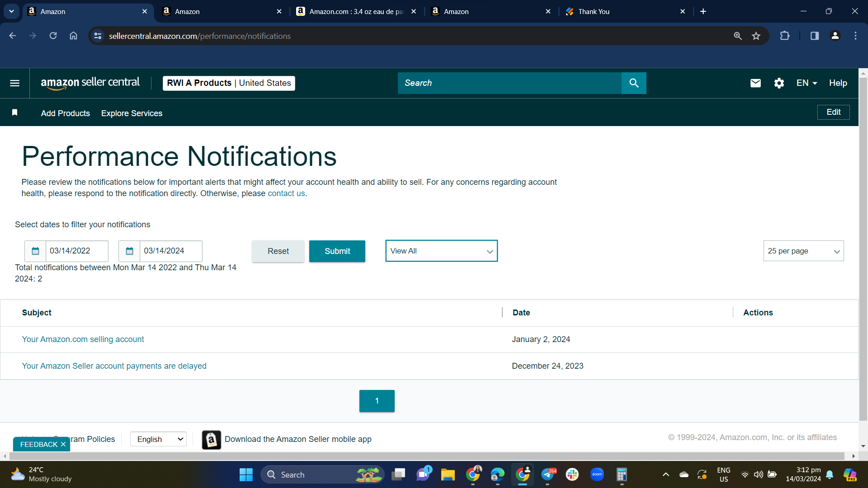Open Slack from the taskbar
The image size is (868, 488).
(572, 475)
